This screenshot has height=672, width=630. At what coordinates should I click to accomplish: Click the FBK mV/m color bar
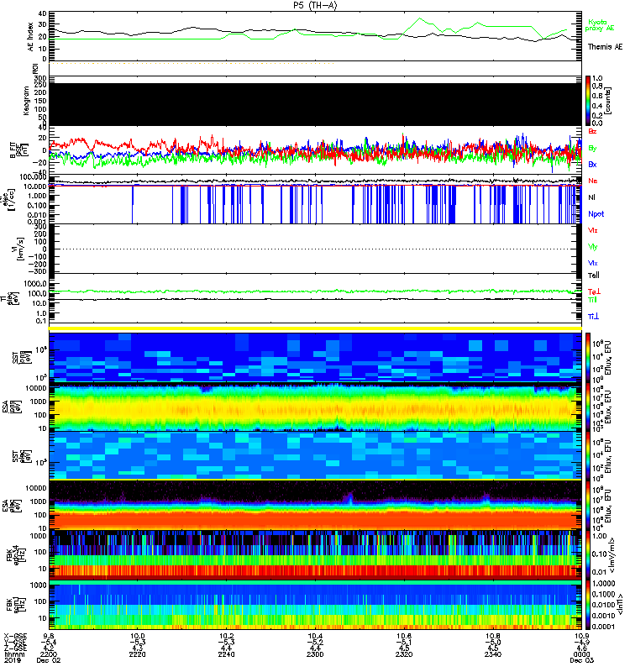pyautogui.click(x=588, y=554)
